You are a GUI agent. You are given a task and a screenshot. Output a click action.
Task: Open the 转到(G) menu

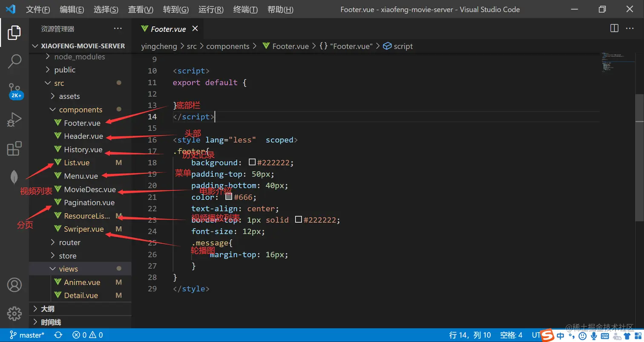coord(176,9)
